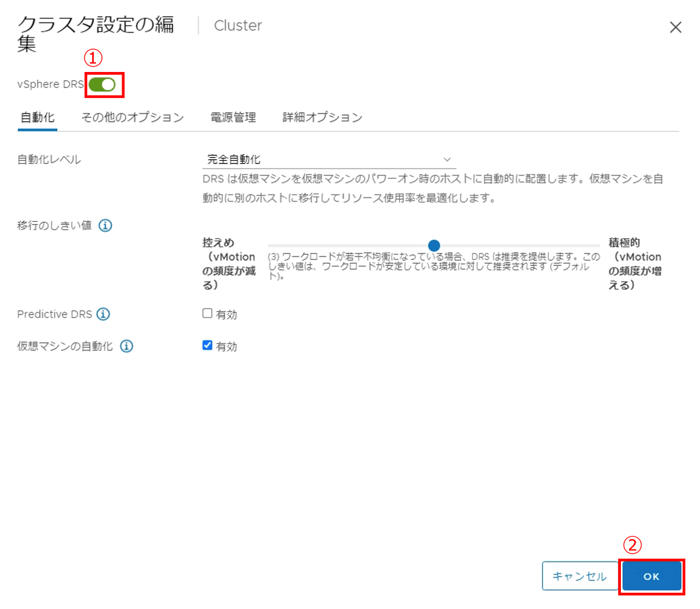Click the far right end of the threshold slider track
The width and height of the screenshot is (700, 609).
[599, 245]
